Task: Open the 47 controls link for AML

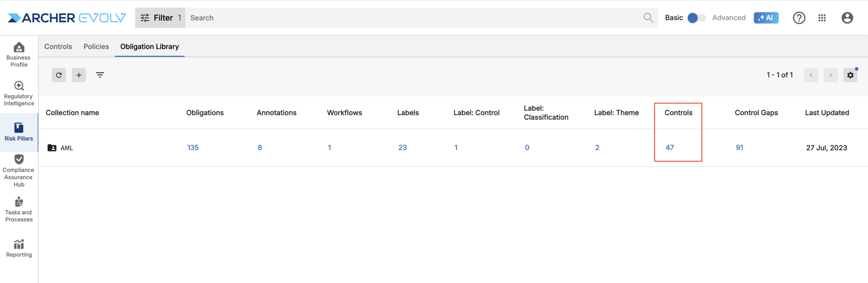Action: click(x=670, y=148)
